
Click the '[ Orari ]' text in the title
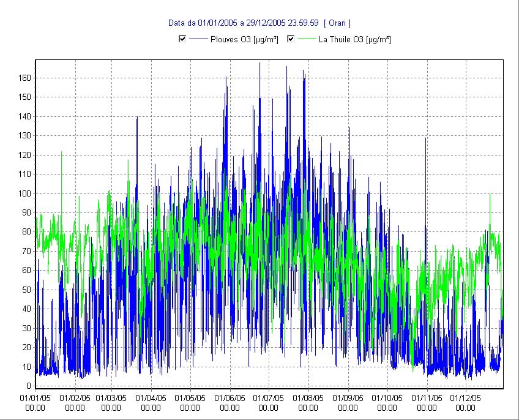coord(337,23)
